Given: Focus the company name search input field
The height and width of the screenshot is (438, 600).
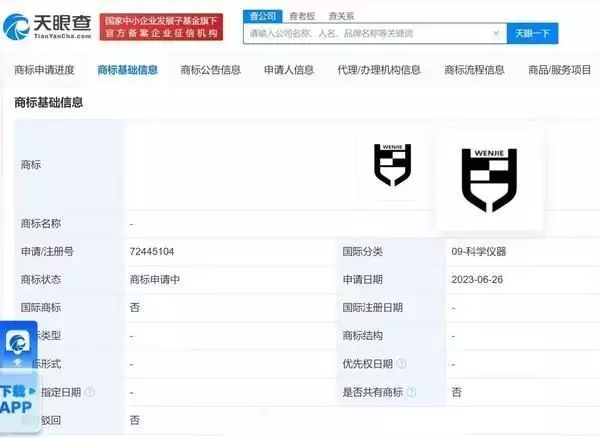Looking at the screenshot, I should tap(365, 33).
